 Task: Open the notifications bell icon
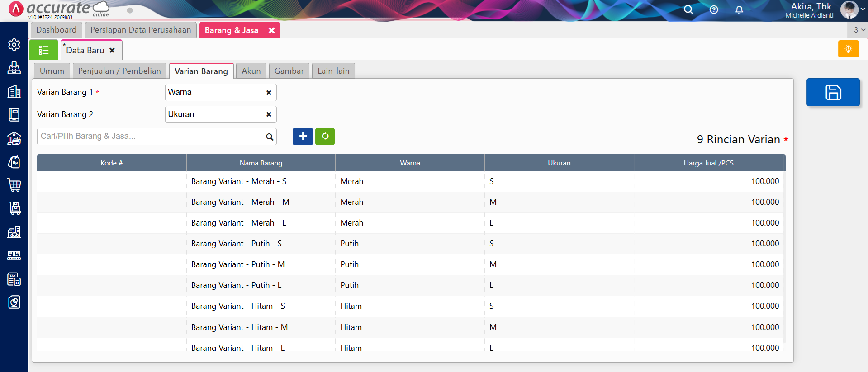(x=739, y=10)
